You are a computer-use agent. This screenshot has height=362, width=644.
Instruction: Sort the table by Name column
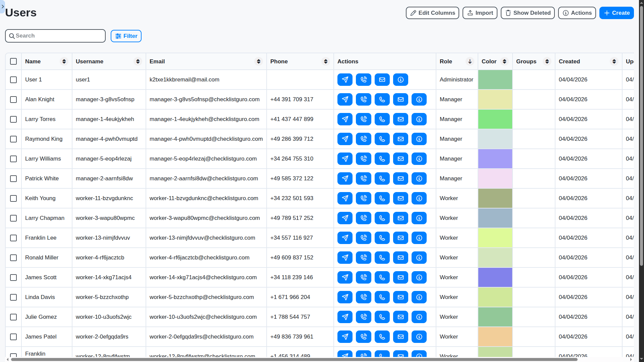pos(64,61)
